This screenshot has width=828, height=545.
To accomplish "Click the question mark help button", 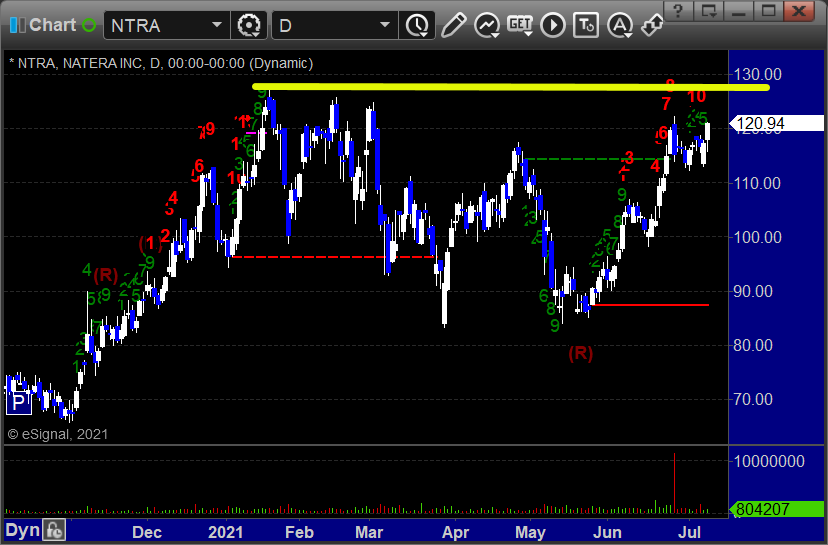I will pos(678,11).
